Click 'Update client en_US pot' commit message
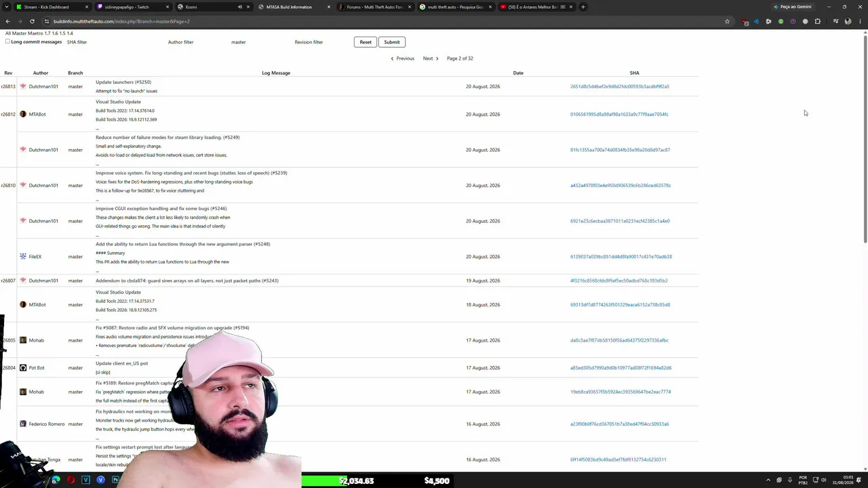Viewport: 868px width, 488px height. click(x=121, y=363)
